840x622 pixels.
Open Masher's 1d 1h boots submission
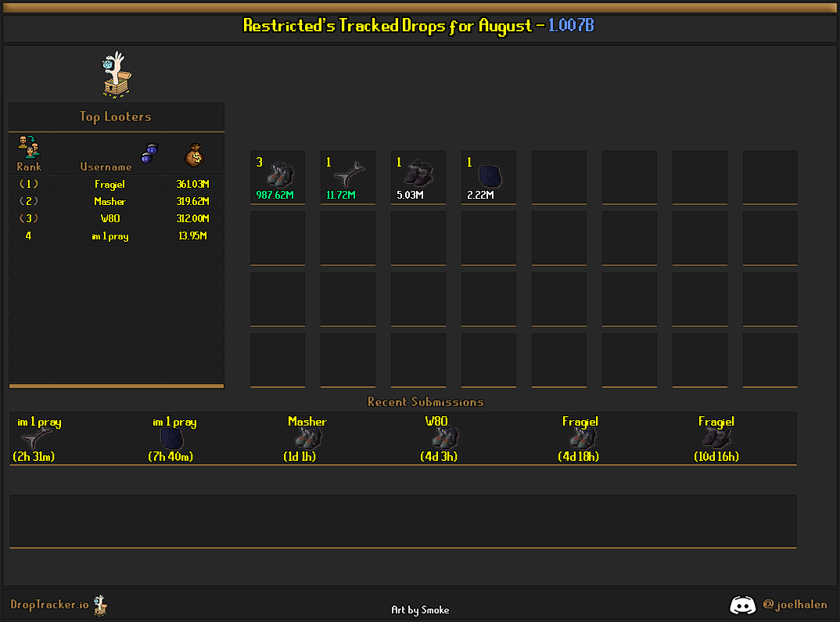click(x=308, y=439)
